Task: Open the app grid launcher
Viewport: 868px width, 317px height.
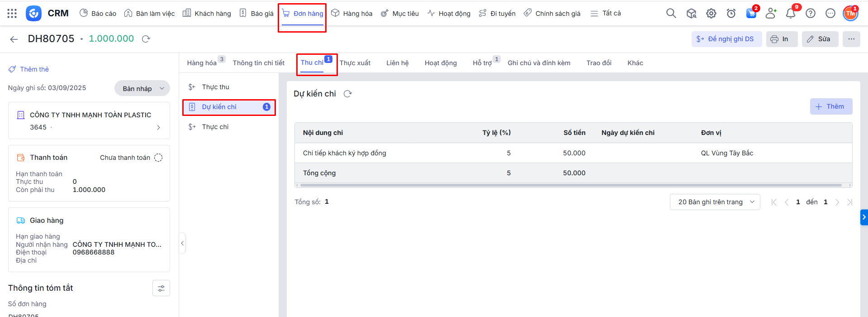Action: pos(12,14)
